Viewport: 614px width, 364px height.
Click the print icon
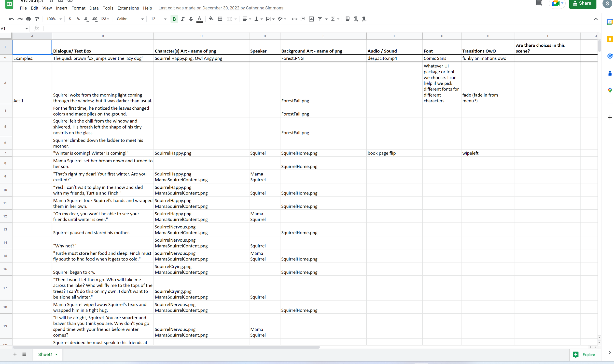pyautogui.click(x=28, y=19)
